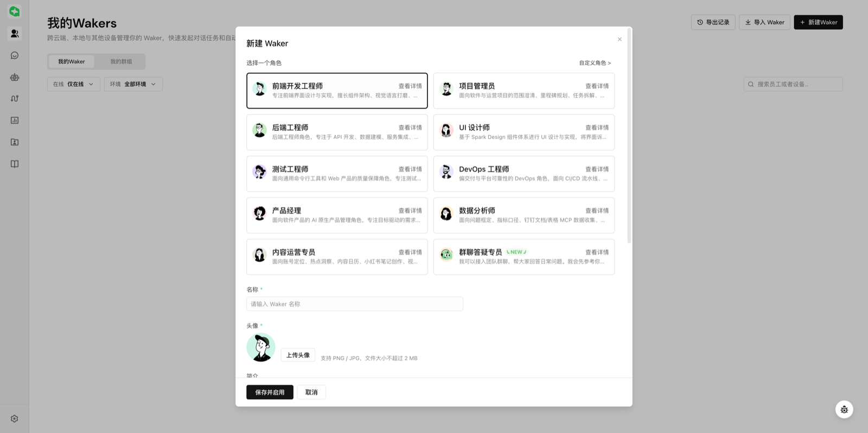
Task: Click the DevOps 工程师 avatar icon
Action: coord(446,171)
